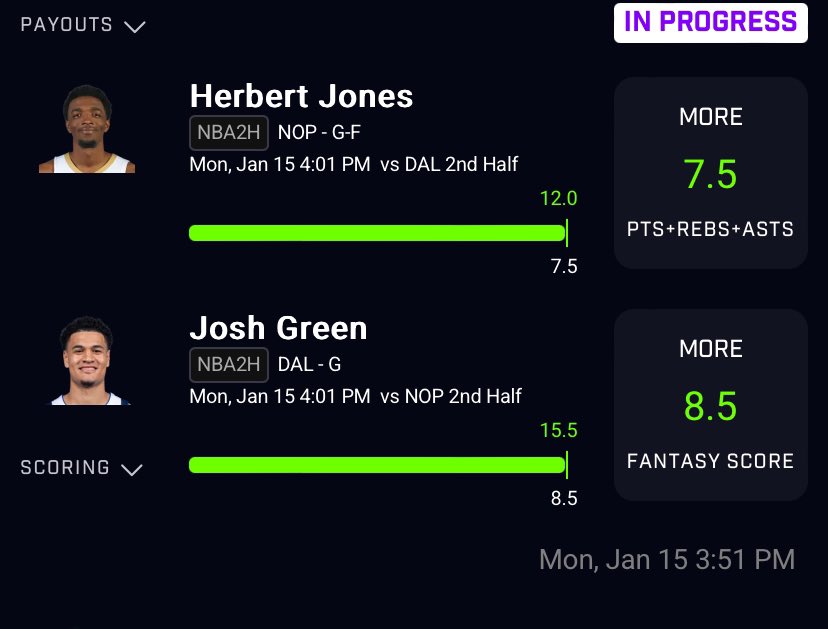Open Josh Green player headshot

(x=87, y=361)
